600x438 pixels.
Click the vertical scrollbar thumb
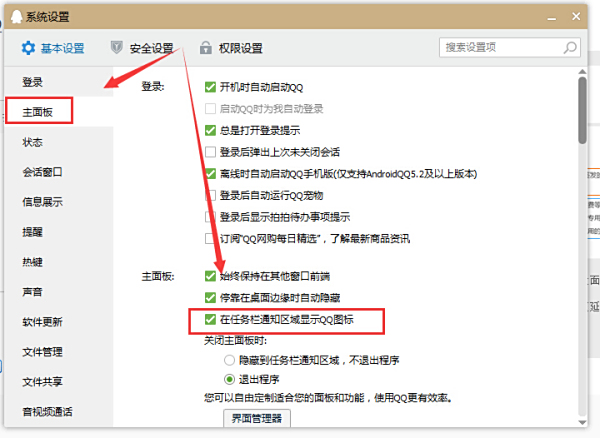582,110
